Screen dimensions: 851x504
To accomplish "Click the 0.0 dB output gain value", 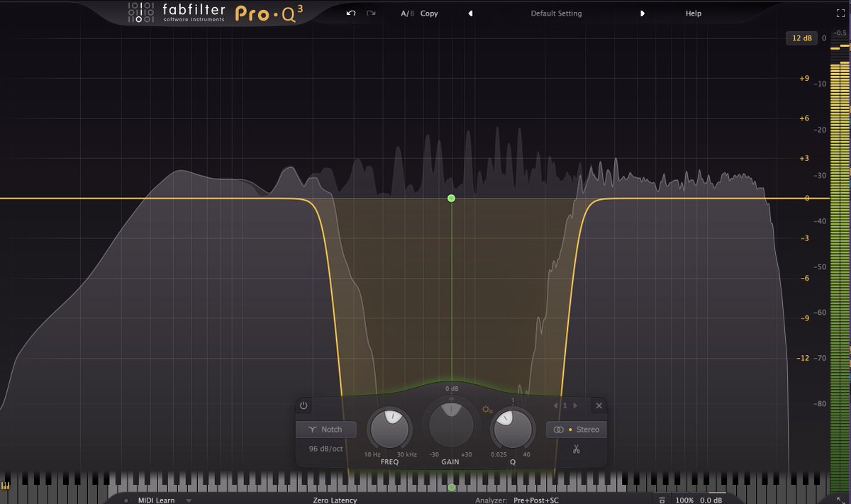I will (x=711, y=500).
